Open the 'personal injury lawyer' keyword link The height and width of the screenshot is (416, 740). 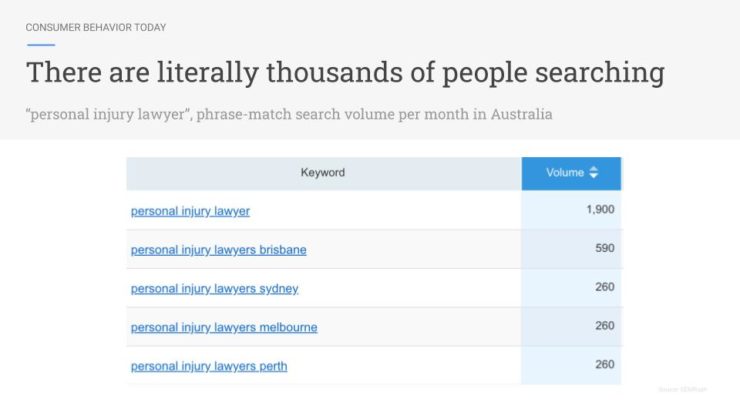point(190,211)
